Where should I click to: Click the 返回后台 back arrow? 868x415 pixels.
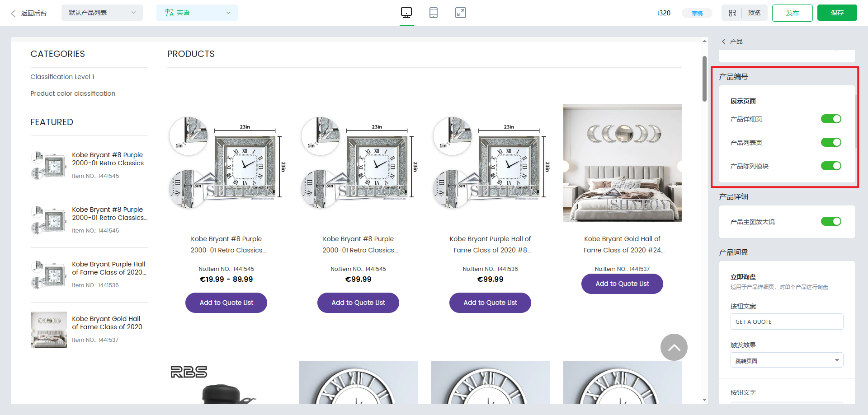click(x=14, y=13)
